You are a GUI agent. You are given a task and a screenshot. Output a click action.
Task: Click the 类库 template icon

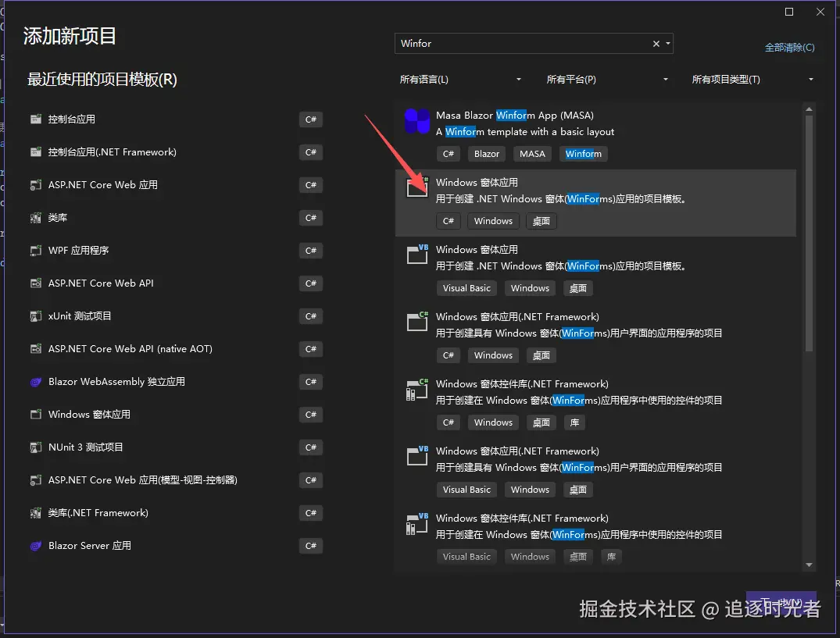tap(36, 218)
